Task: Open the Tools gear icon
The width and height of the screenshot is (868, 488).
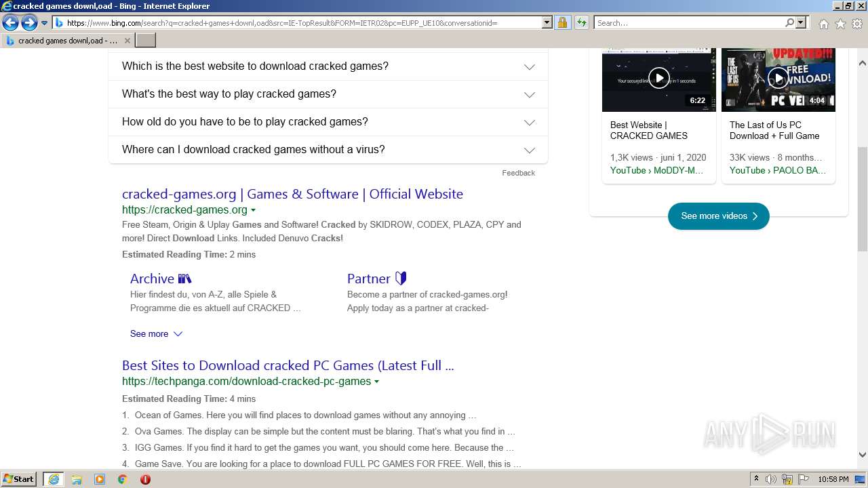Action: pyautogui.click(x=857, y=24)
